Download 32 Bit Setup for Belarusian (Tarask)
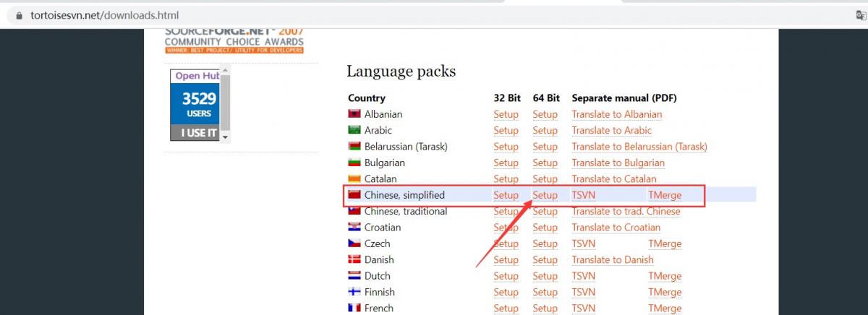868x315 pixels. [506, 147]
